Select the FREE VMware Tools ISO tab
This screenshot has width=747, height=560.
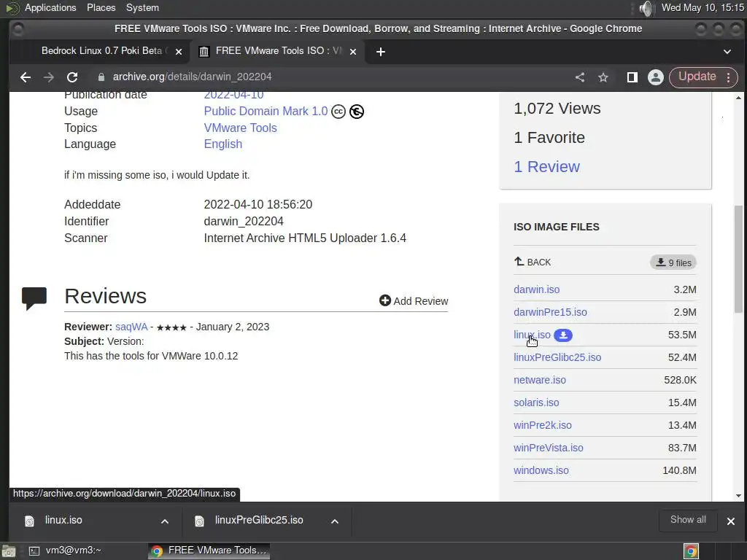[278, 51]
